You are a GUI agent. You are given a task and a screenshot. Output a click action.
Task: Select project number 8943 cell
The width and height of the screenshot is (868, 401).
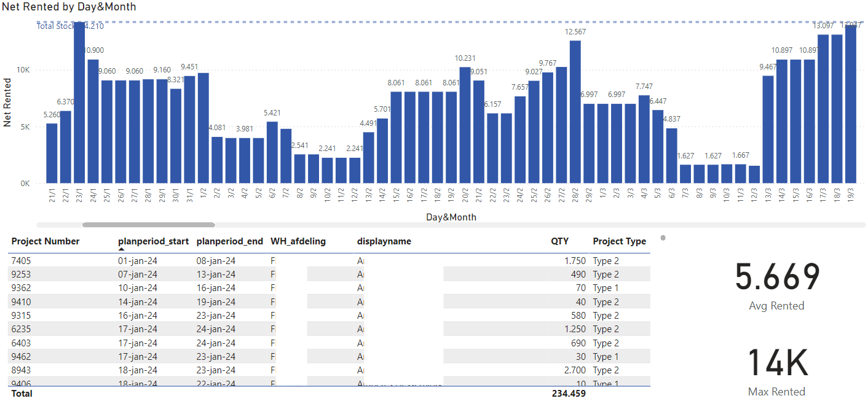point(20,370)
